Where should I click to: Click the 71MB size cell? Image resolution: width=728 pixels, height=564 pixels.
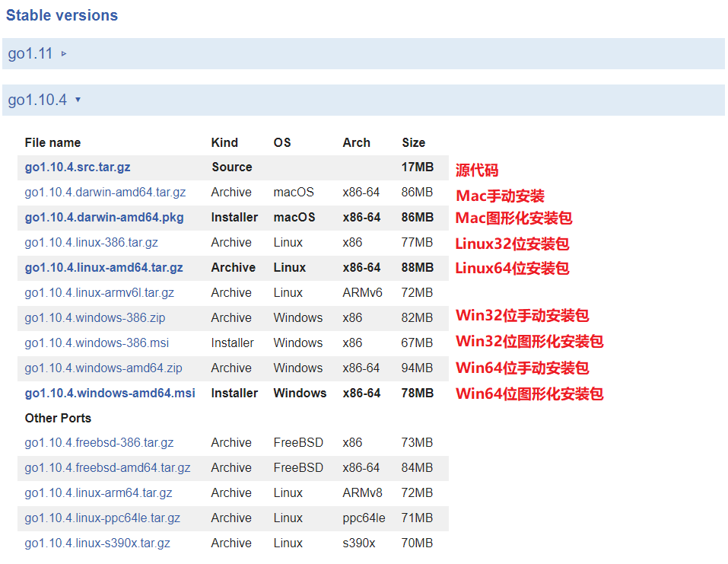tap(417, 518)
